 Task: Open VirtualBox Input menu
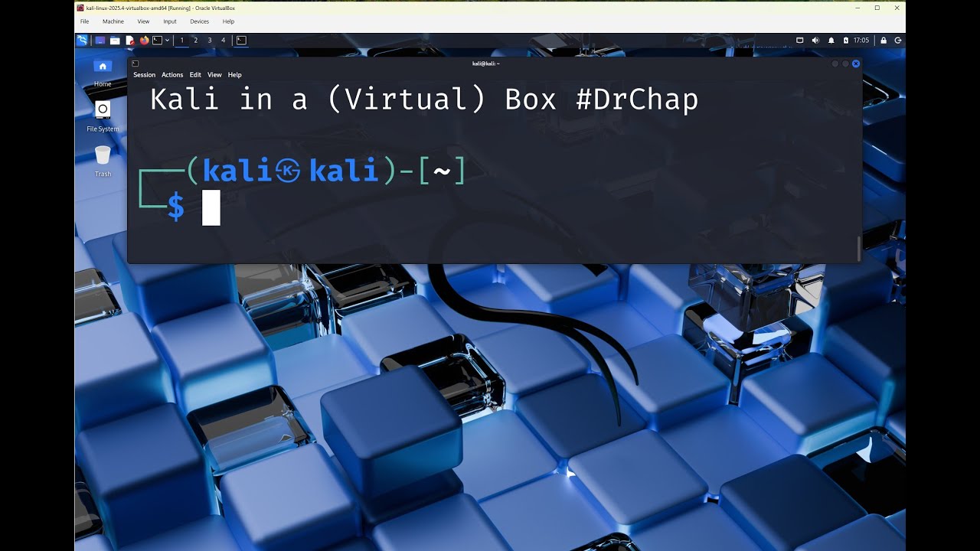click(x=170, y=21)
